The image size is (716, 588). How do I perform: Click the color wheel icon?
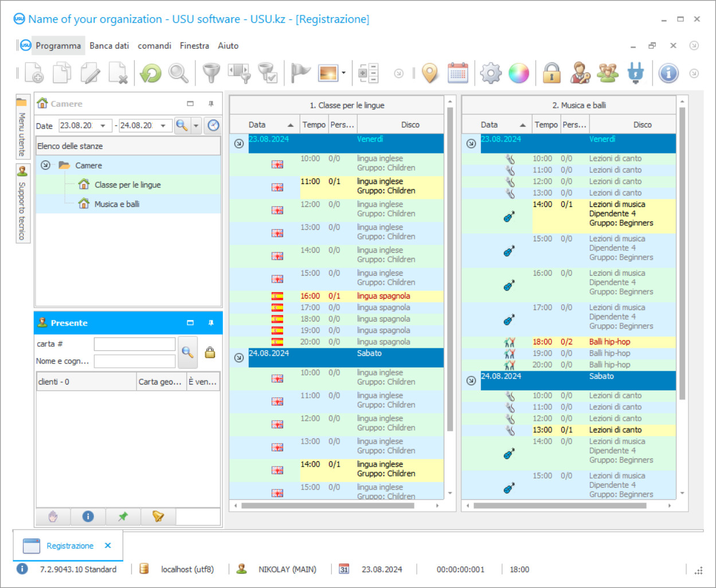519,73
